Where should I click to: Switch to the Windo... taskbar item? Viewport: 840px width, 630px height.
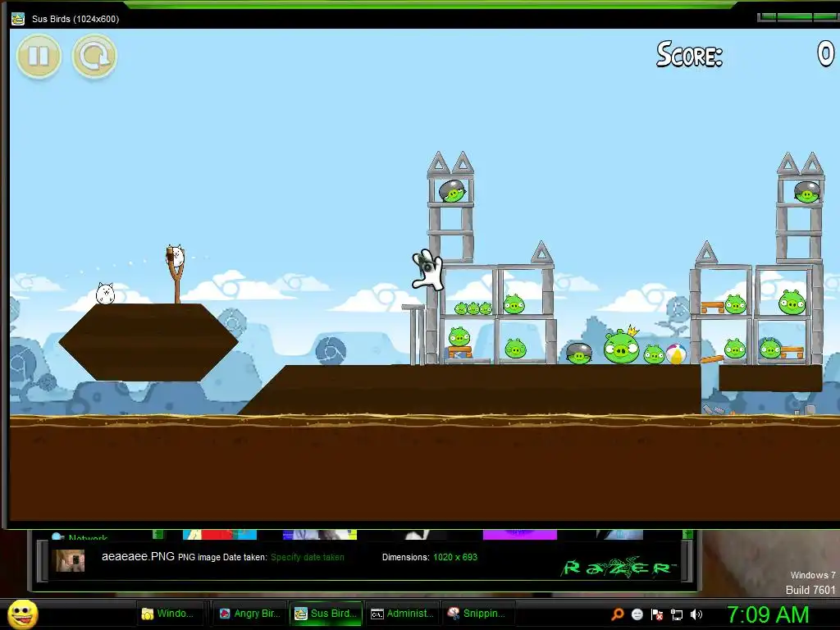(x=172, y=614)
